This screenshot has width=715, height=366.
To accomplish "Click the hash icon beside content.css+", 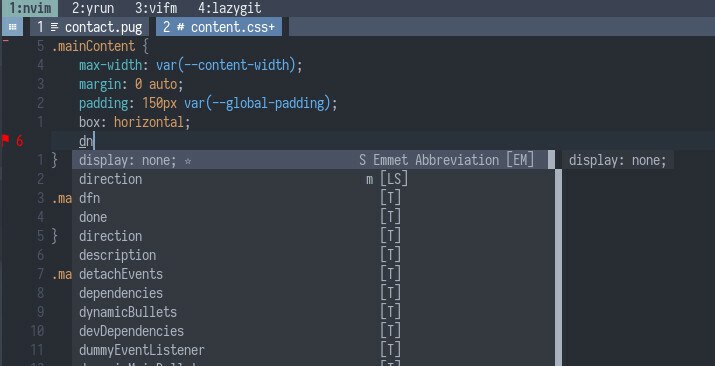I will click(181, 27).
